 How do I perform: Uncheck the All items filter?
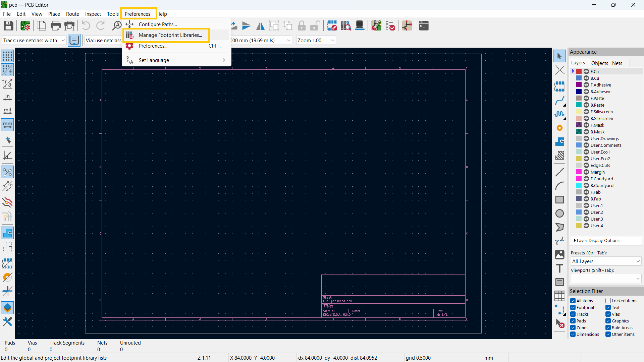(573, 301)
